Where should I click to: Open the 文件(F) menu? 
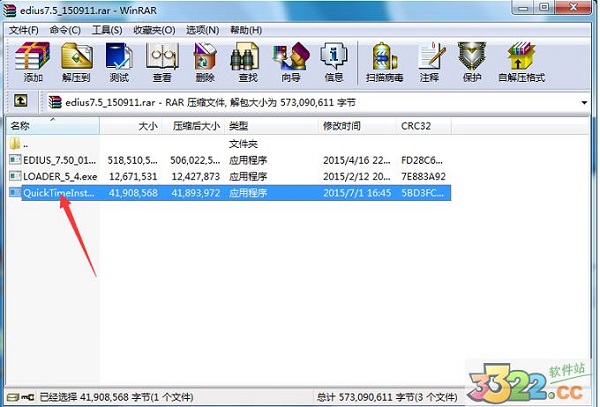coord(24,30)
